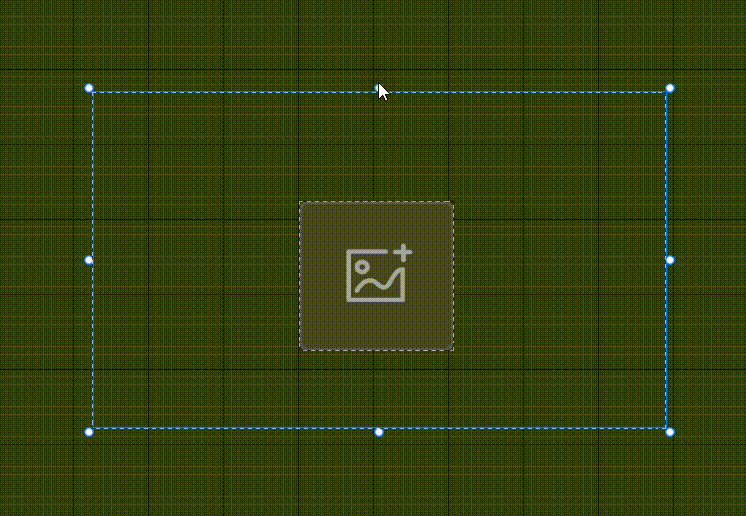746x516 pixels.
Task: Click the small circle inside the picture icon
Action: [362, 267]
